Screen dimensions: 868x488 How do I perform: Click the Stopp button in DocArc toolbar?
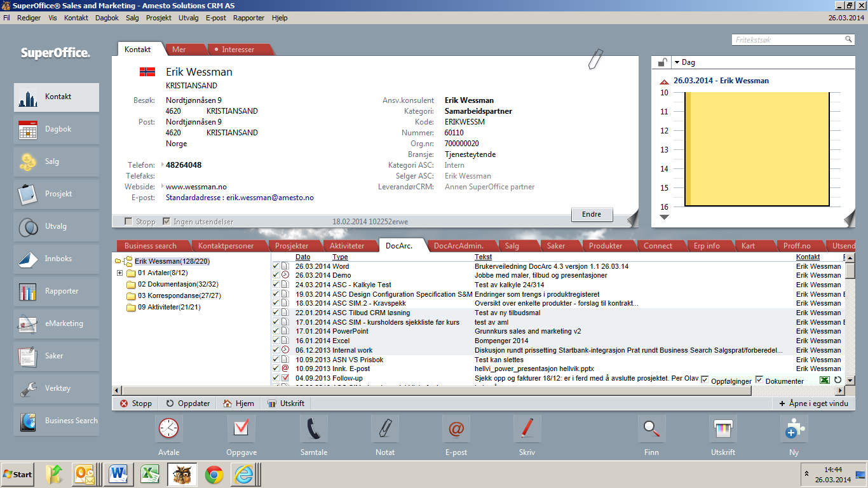[x=136, y=403]
